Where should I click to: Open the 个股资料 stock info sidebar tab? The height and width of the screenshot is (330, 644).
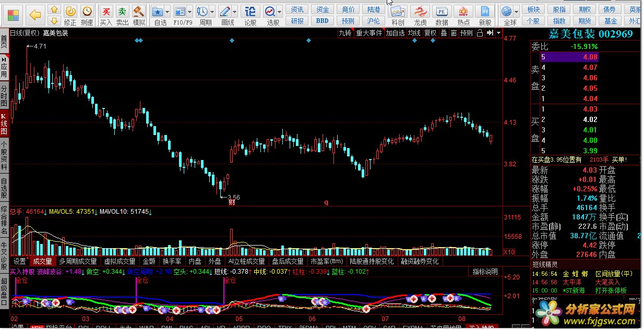pyautogui.click(x=4, y=156)
